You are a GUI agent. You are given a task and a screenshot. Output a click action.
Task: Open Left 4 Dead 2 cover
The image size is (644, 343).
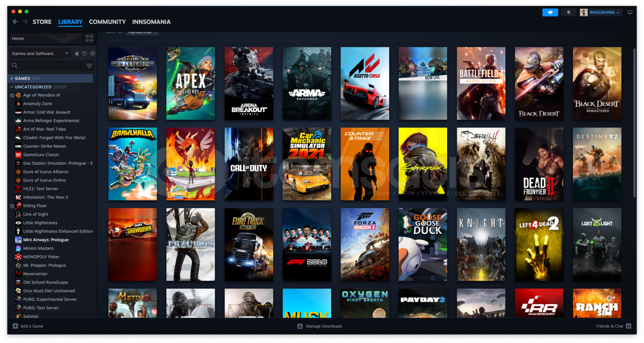click(x=539, y=244)
